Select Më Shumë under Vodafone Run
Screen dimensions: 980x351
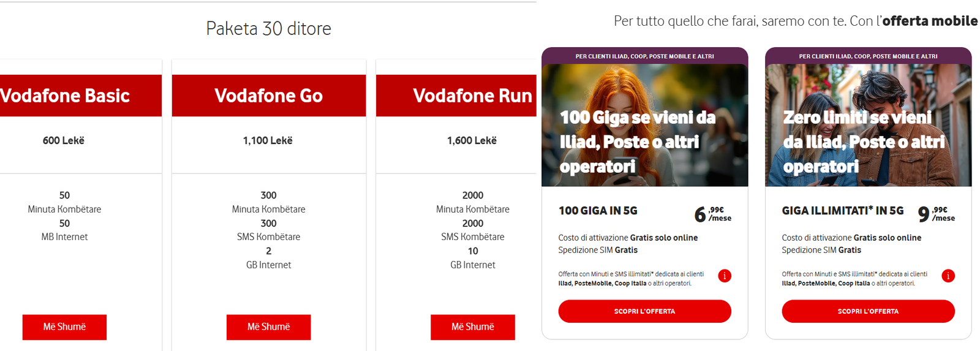pyautogui.click(x=472, y=327)
